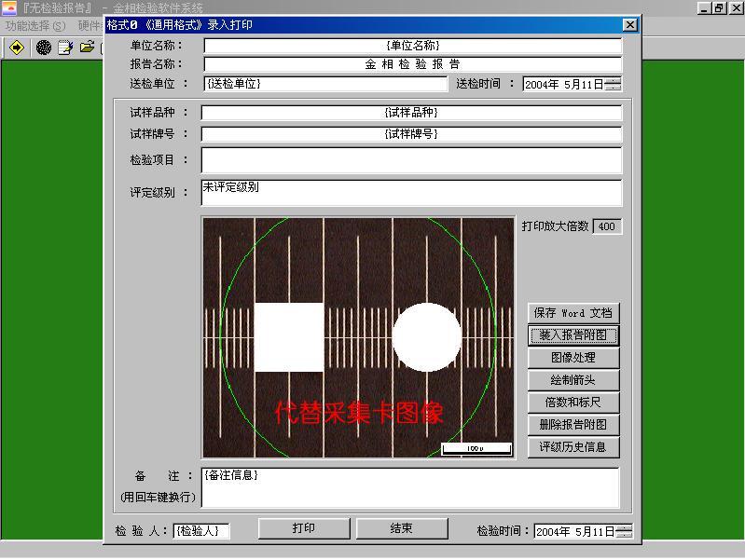Click the 绘制箭头 draw arrow button
The width and height of the screenshot is (745, 560).
pyautogui.click(x=573, y=380)
